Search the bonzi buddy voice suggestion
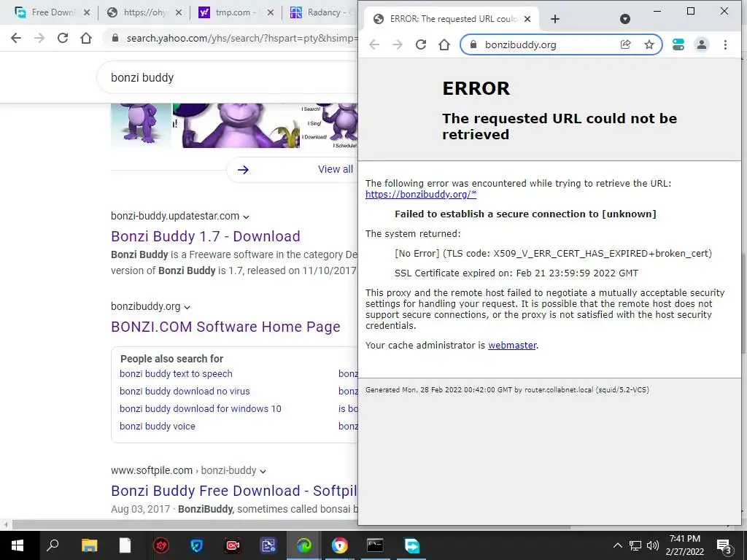Screen dimensions: 747x560 click(x=158, y=427)
